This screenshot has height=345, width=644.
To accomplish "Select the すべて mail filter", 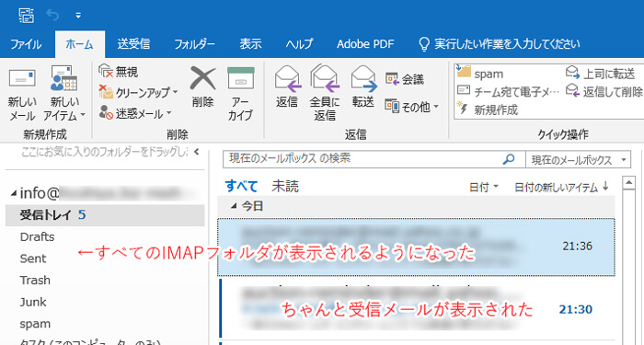I will 241,187.
